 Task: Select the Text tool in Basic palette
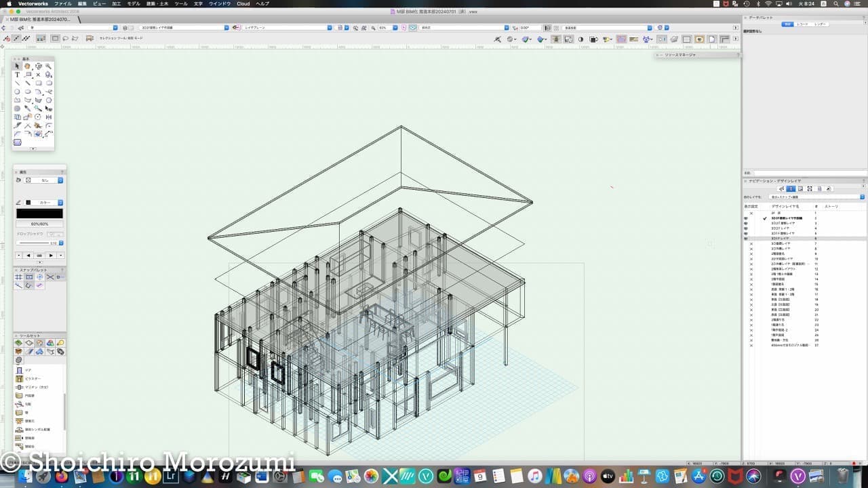(x=18, y=75)
